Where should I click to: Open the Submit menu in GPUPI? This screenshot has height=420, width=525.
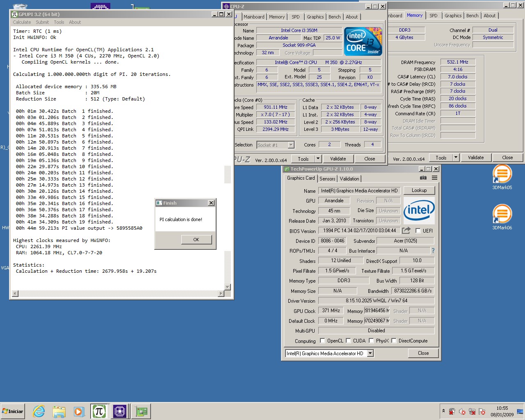pos(42,22)
